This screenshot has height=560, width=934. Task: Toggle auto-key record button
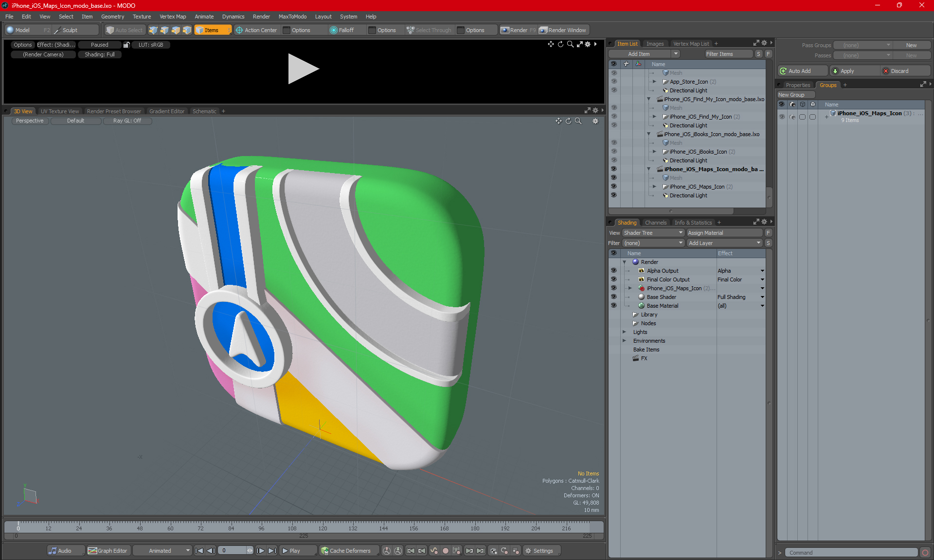[445, 551]
